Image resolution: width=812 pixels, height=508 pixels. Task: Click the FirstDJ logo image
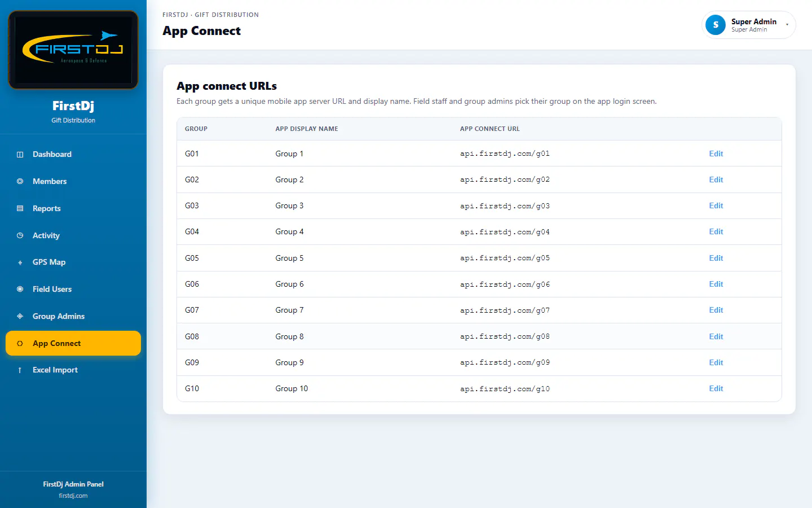[x=73, y=50]
